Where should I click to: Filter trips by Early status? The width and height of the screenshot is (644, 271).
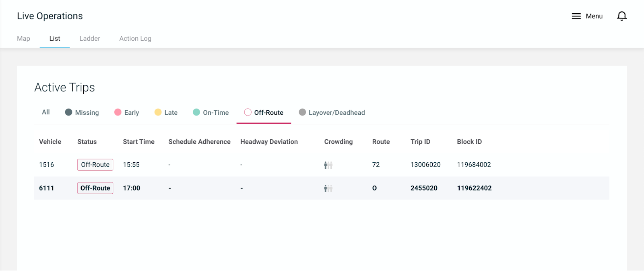click(126, 113)
